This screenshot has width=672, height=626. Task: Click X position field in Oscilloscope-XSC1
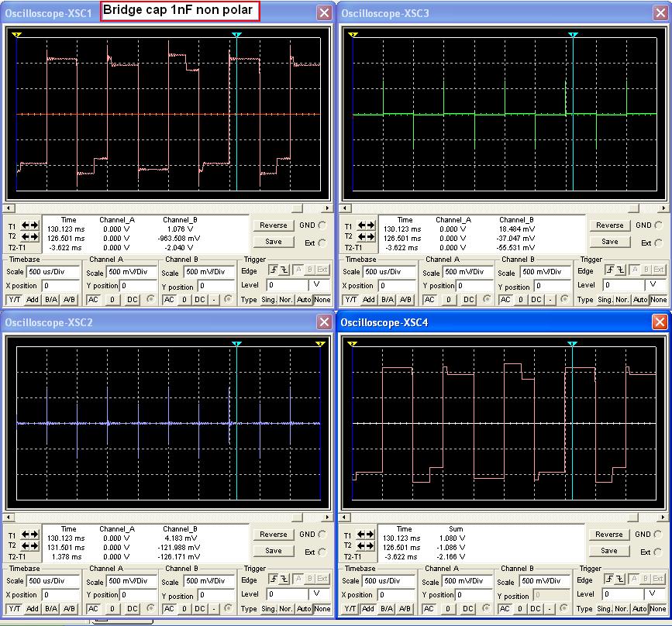coord(61,286)
